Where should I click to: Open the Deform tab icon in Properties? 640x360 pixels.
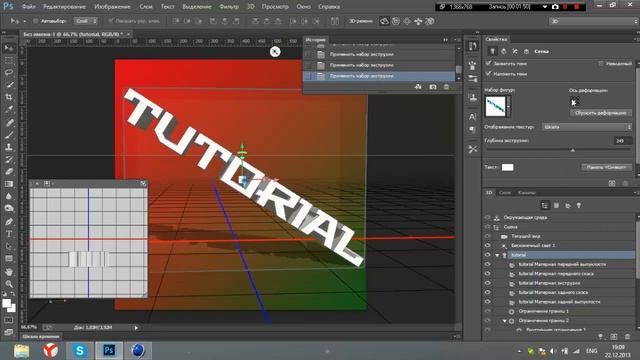(x=503, y=51)
